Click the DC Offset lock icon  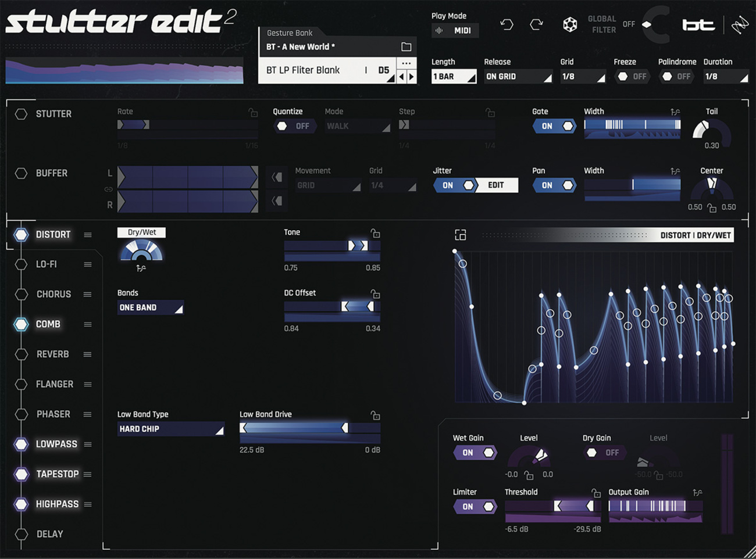pos(376,293)
